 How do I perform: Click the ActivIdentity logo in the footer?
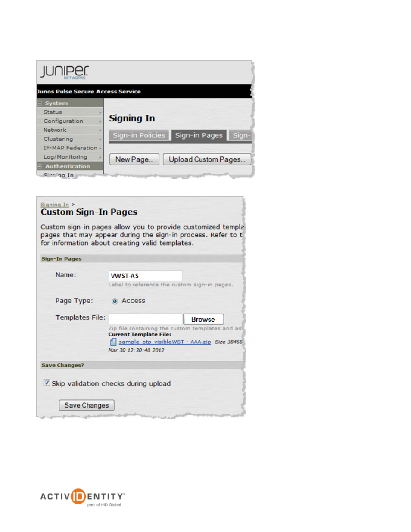coord(83,497)
